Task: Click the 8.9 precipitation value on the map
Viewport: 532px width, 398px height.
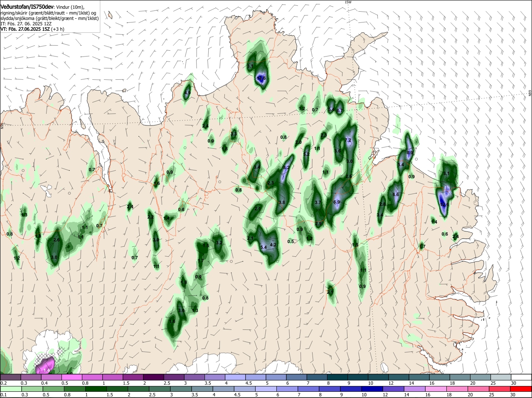Action: click(410, 153)
